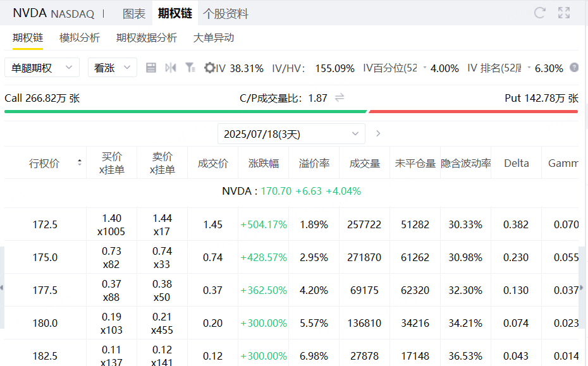Viewport: 588px width, 366px height.
Task: Click the Call 266.82万 张 label
Action: pos(42,98)
